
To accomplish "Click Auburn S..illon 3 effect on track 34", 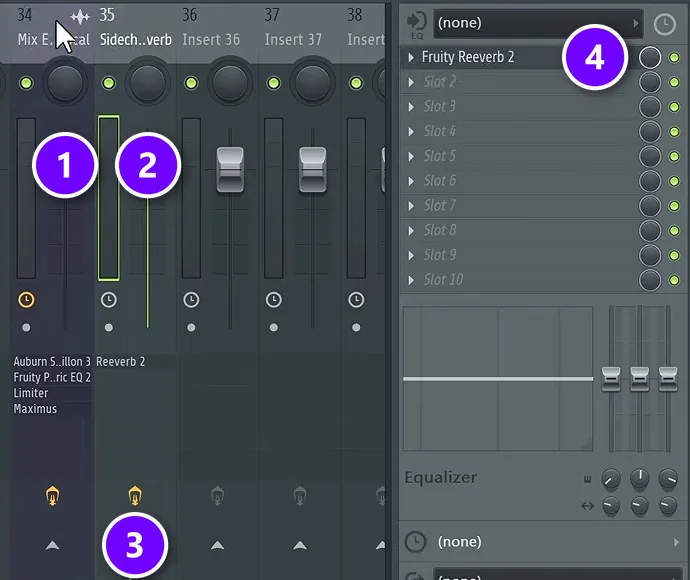I will tap(52, 361).
